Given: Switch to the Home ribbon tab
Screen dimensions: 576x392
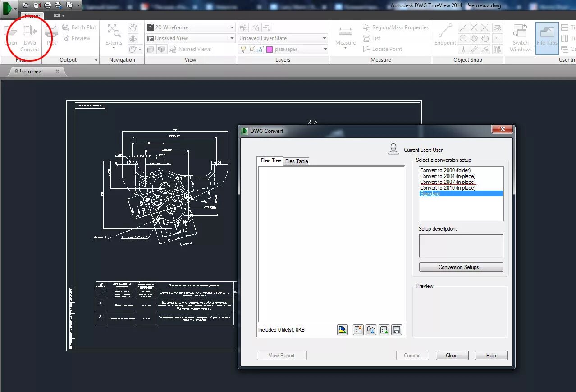Looking at the screenshot, I should point(32,15).
